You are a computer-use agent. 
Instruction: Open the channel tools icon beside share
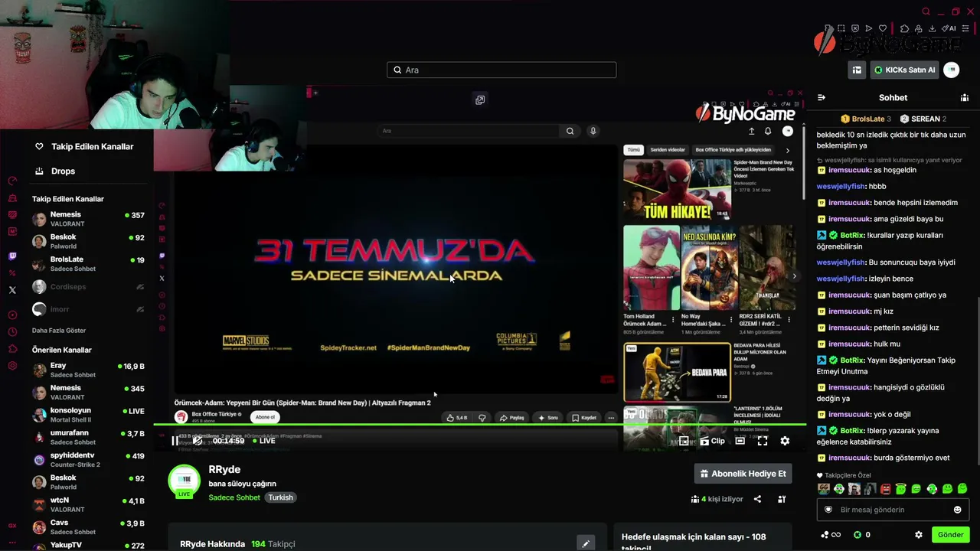tap(782, 499)
